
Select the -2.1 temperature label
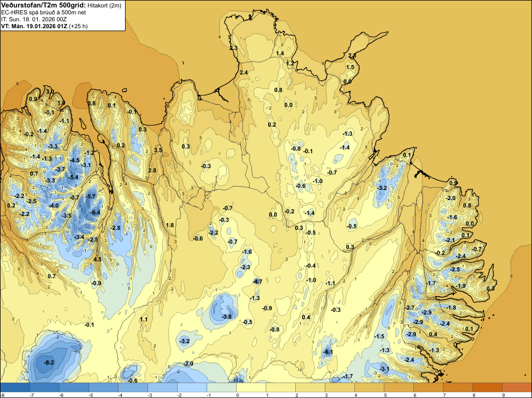tap(450, 240)
